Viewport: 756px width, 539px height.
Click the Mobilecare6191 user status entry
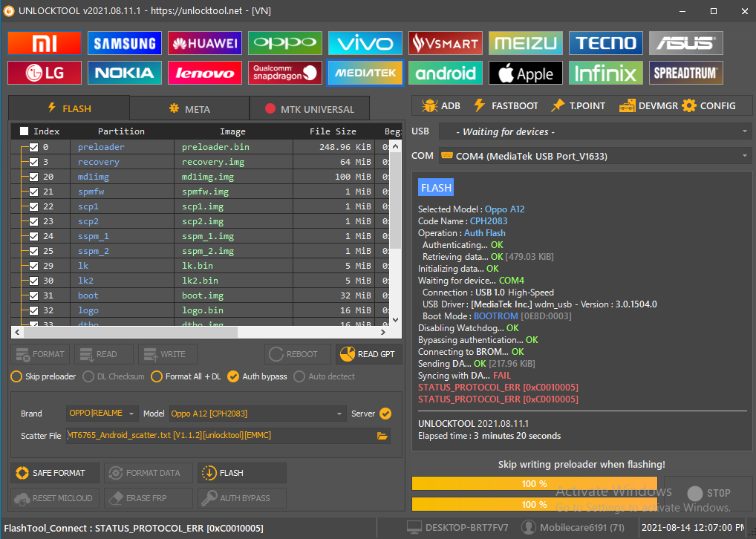pyautogui.click(x=574, y=528)
